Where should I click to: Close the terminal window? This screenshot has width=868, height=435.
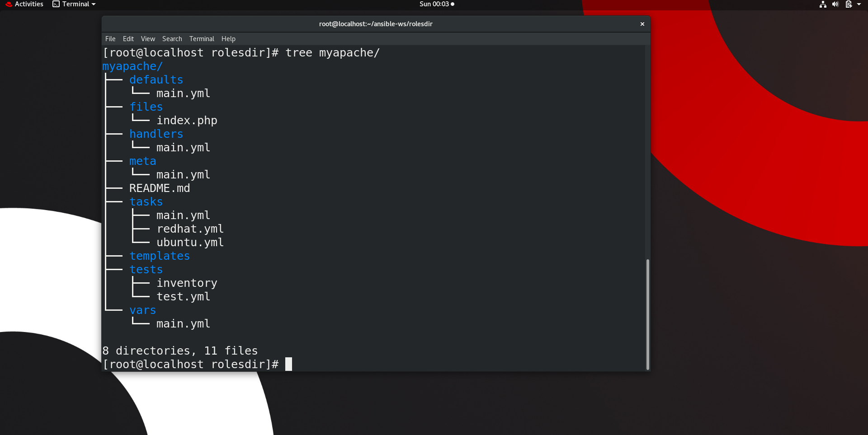coord(642,24)
